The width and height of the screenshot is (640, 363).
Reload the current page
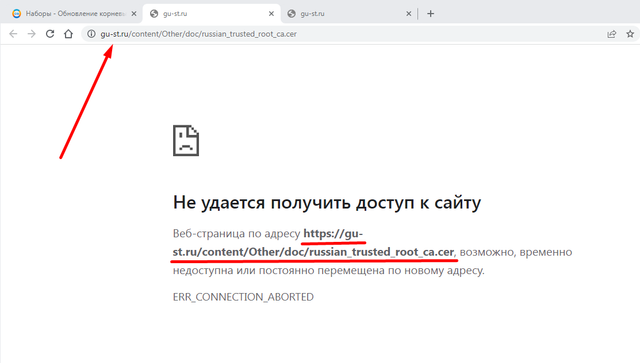tap(50, 34)
